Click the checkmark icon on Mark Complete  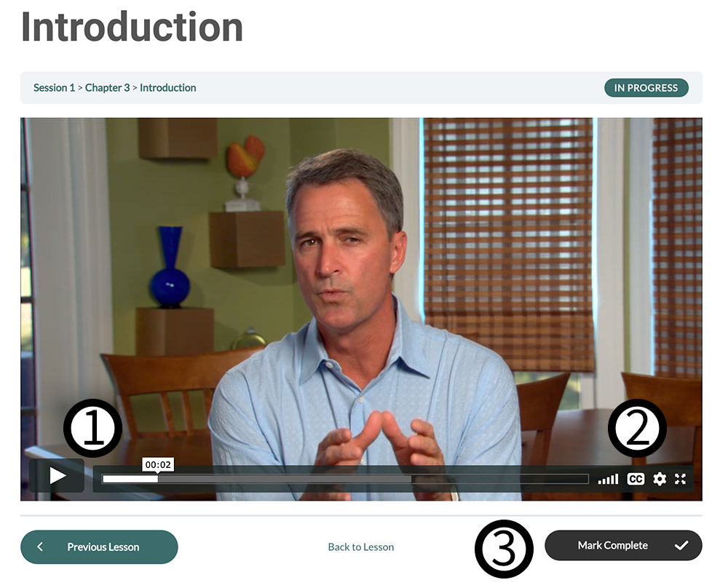tap(681, 545)
